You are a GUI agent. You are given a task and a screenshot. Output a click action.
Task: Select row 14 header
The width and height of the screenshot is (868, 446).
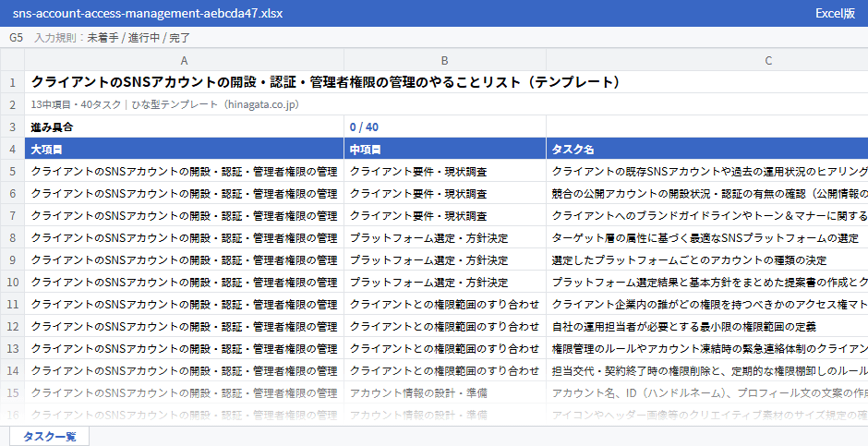pyautogui.click(x=12, y=370)
